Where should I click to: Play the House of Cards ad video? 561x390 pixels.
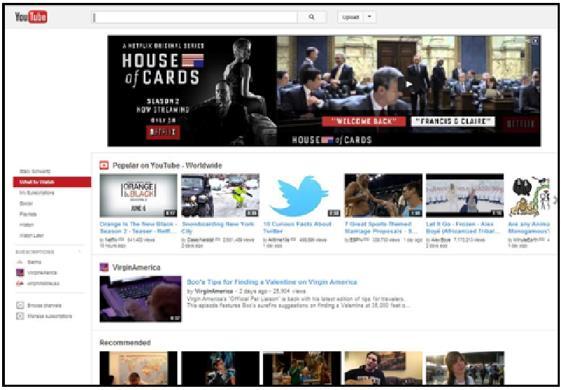[409, 85]
